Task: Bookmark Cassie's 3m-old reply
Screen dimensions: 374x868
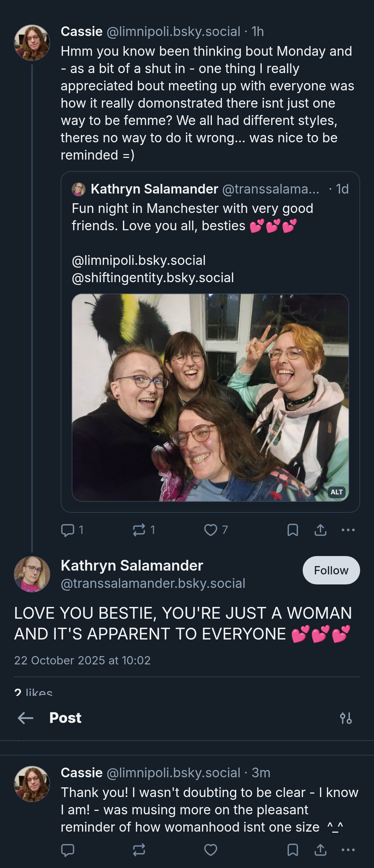Action: click(293, 850)
